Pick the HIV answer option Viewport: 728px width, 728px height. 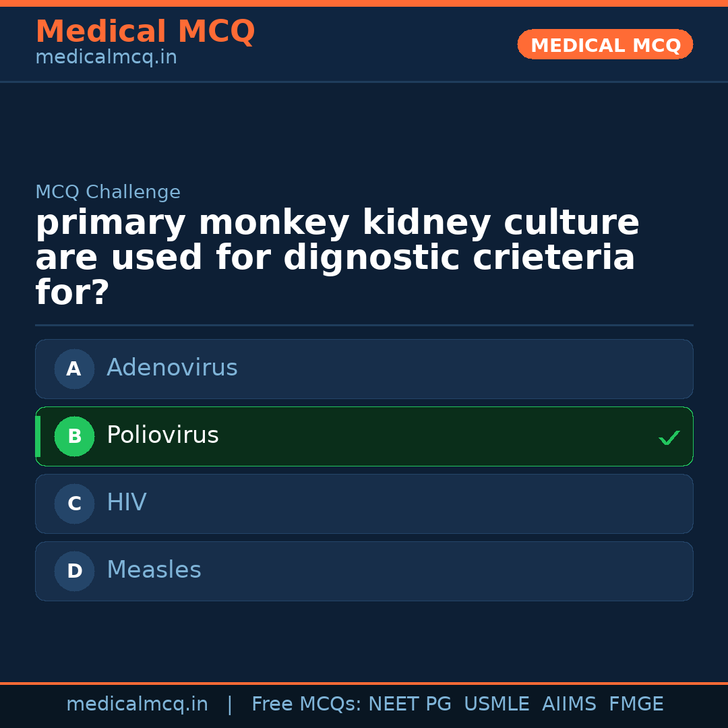click(x=364, y=504)
